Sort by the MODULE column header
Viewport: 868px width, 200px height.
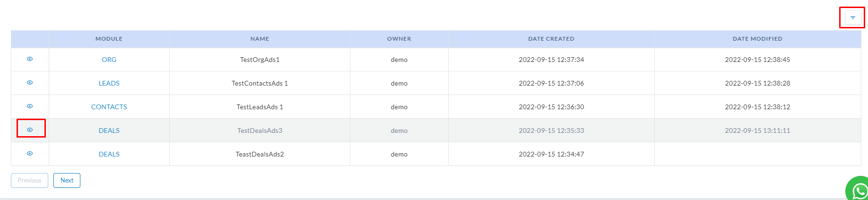tap(109, 39)
